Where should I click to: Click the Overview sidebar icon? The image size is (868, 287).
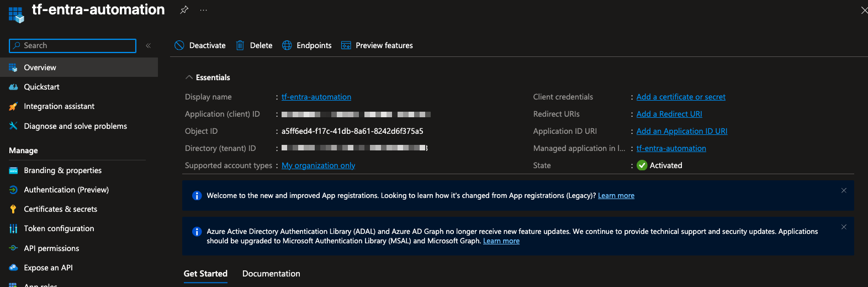tap(13, 67)
